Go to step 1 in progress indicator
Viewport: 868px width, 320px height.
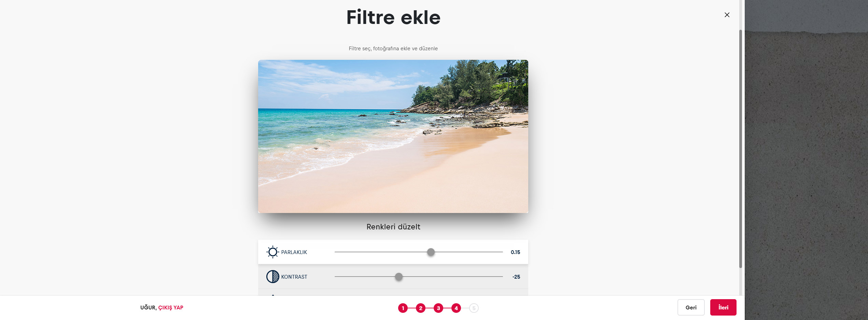point(403,308)
